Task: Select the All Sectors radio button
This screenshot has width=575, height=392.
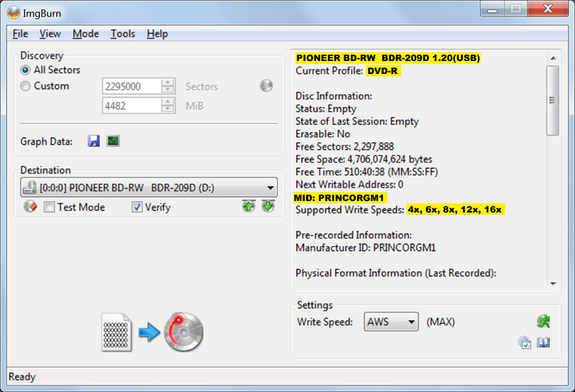Action: coord(26,70)
